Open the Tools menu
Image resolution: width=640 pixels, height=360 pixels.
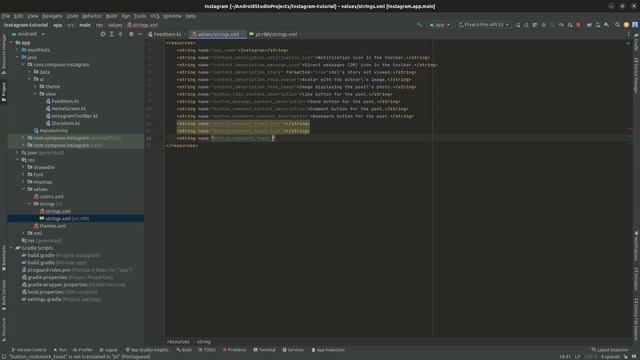(140, 16)
